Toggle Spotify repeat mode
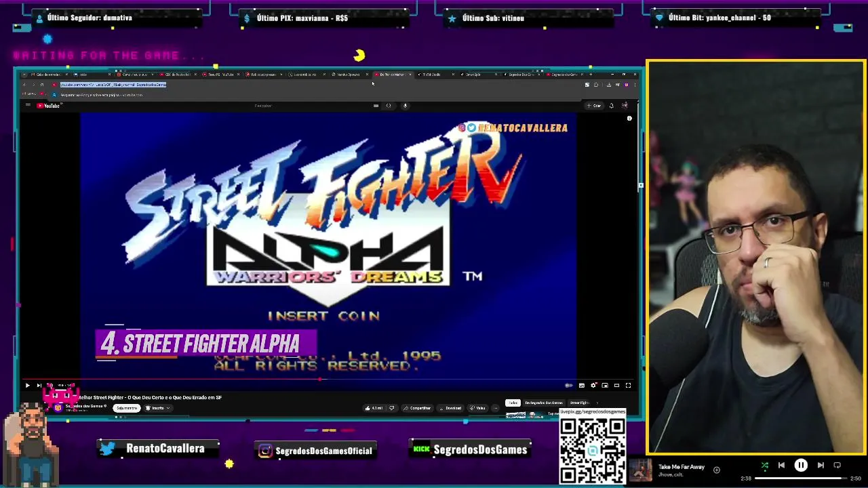Viewport: 868px width, 488px height. (x=837, y=466)
